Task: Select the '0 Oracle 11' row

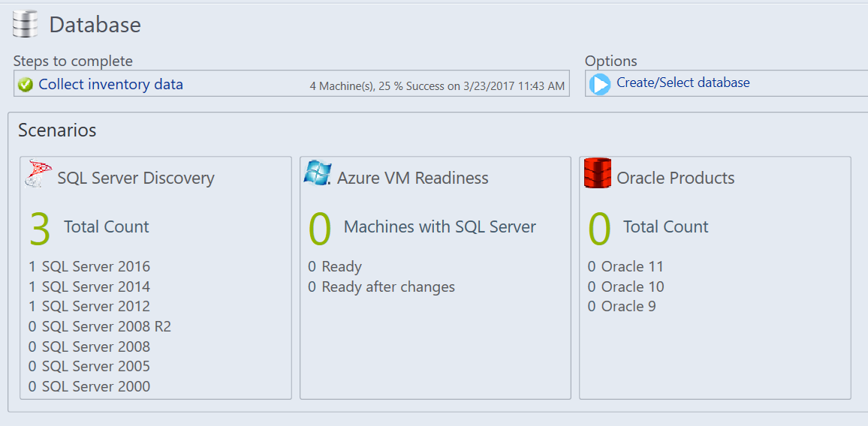Action: 625,267
